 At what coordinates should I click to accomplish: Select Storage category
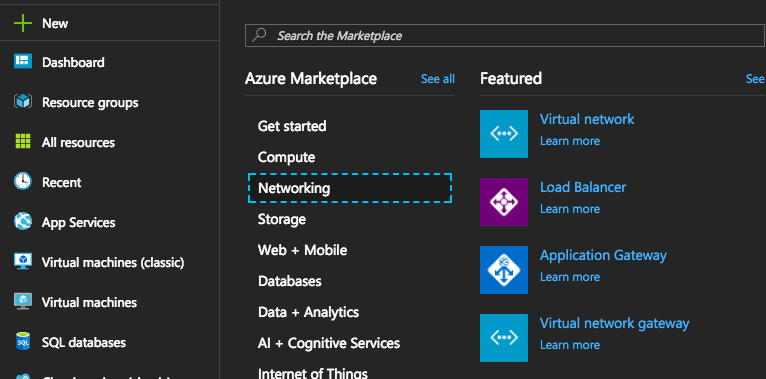281,219
